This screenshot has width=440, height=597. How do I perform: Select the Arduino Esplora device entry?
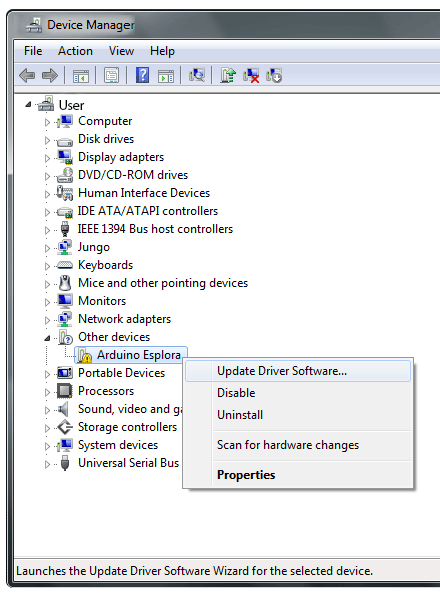pyautogui.click(x=131, y=355)
